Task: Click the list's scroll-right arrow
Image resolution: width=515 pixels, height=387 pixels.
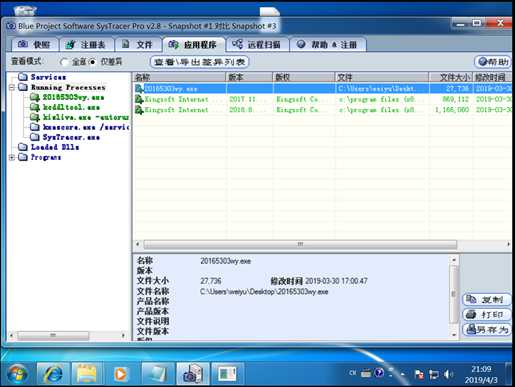Action: [x=508, y=244]
